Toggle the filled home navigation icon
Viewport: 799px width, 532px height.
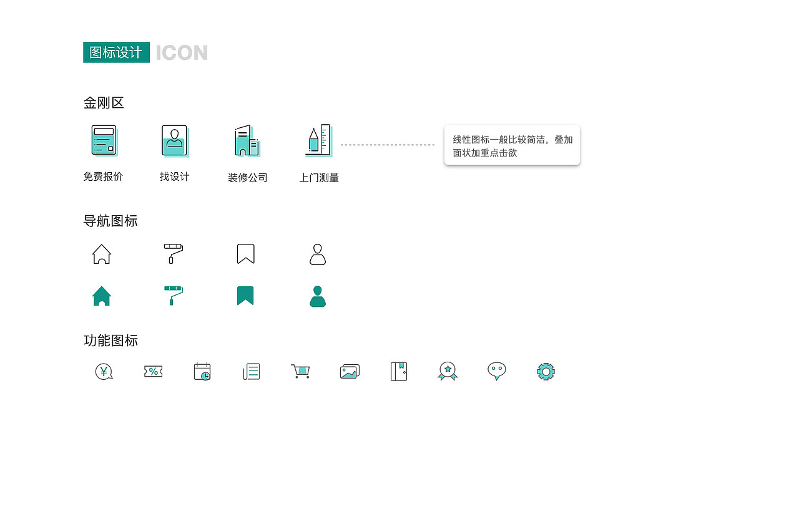pos(102,296)
